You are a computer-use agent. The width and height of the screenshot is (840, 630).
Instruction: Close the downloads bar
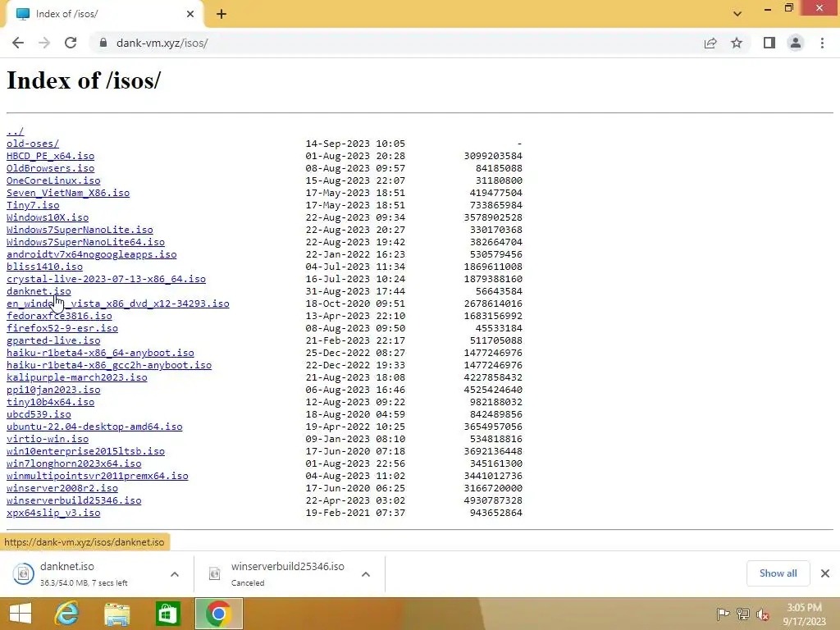(x=825, y=573)
